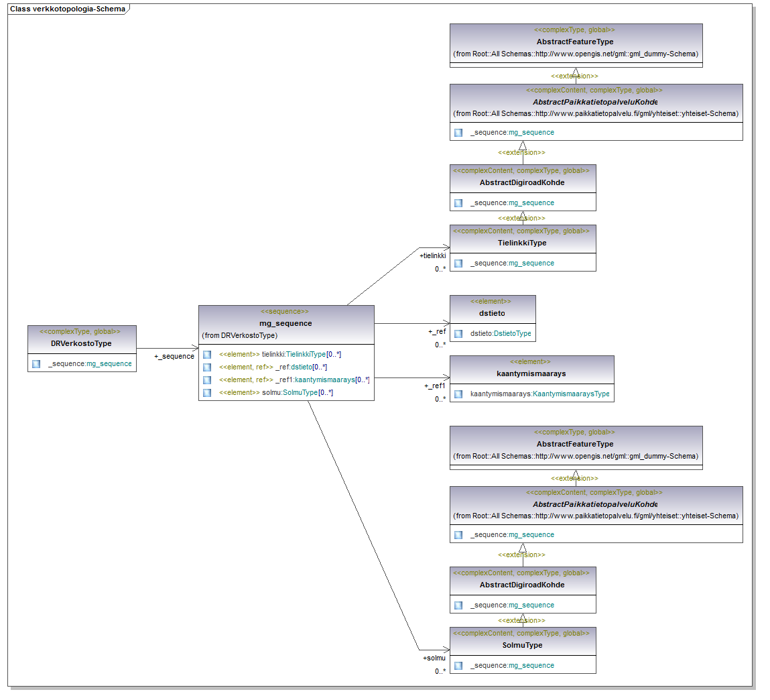Image resolution: width=770 pixels, height=700 pixels.
Task: Click the +solmu association role label
Action: click(x=434, y=658)
